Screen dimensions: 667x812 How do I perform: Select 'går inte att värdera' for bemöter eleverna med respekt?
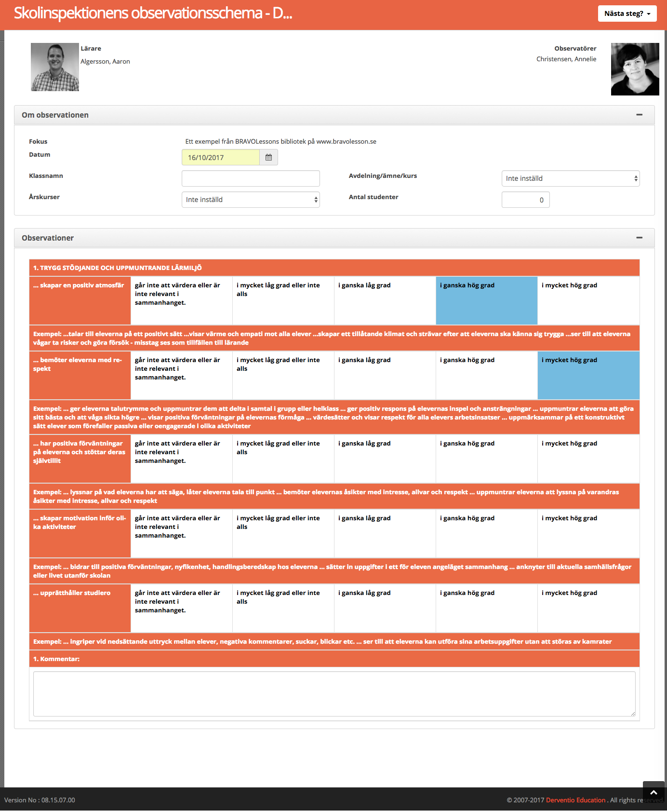point(182,375)
